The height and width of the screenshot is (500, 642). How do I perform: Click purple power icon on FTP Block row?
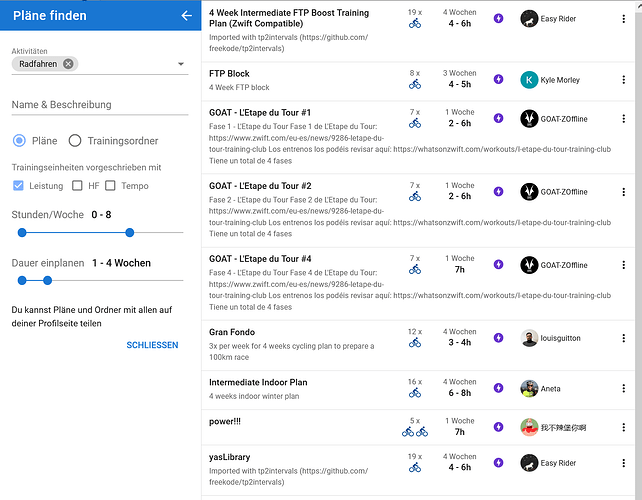[x=498, y=79]
